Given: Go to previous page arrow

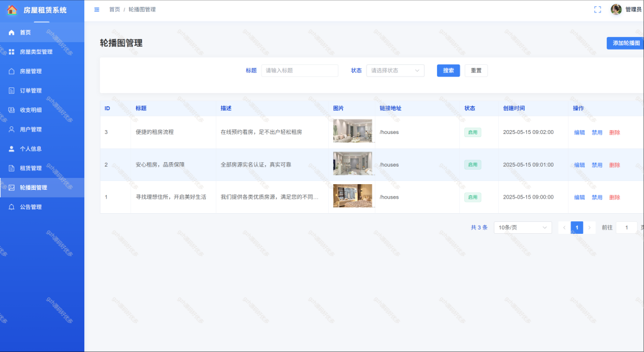Looking at the screenshot, I should click(564, 228).
